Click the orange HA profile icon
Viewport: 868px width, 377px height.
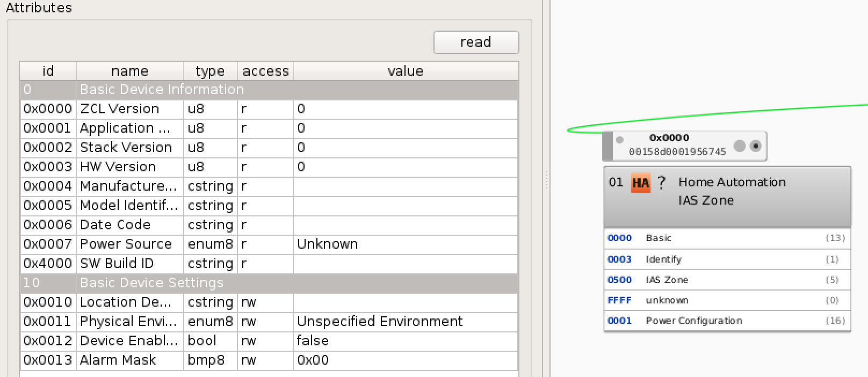pos(640,183)
